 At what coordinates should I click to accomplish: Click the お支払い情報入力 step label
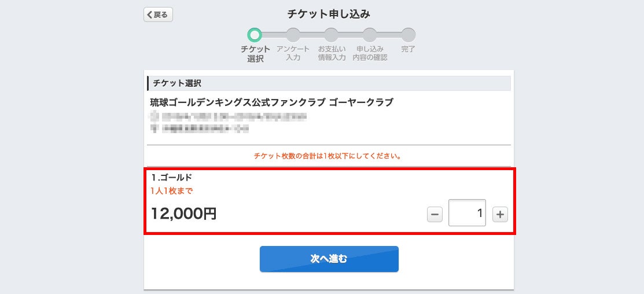tap(332, 53)
